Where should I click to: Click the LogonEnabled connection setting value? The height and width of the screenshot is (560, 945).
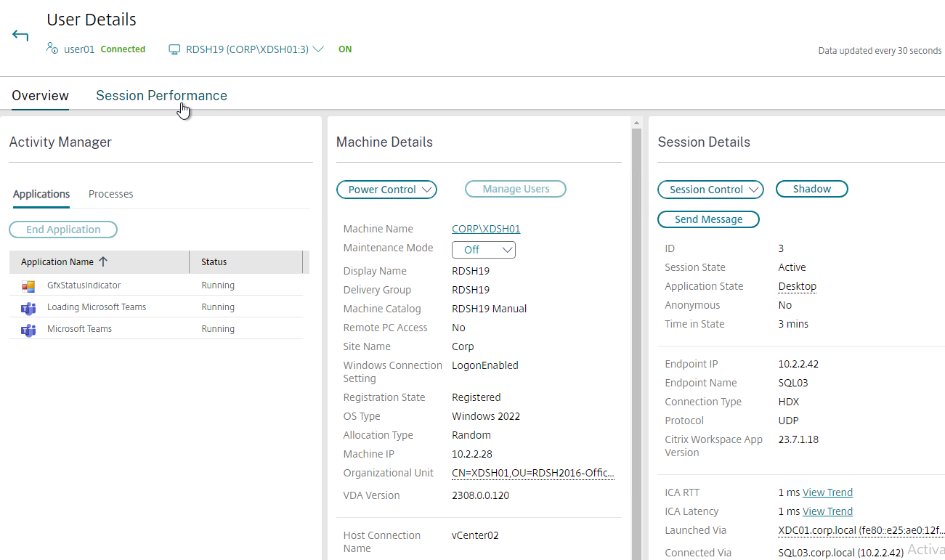[485, 365]
